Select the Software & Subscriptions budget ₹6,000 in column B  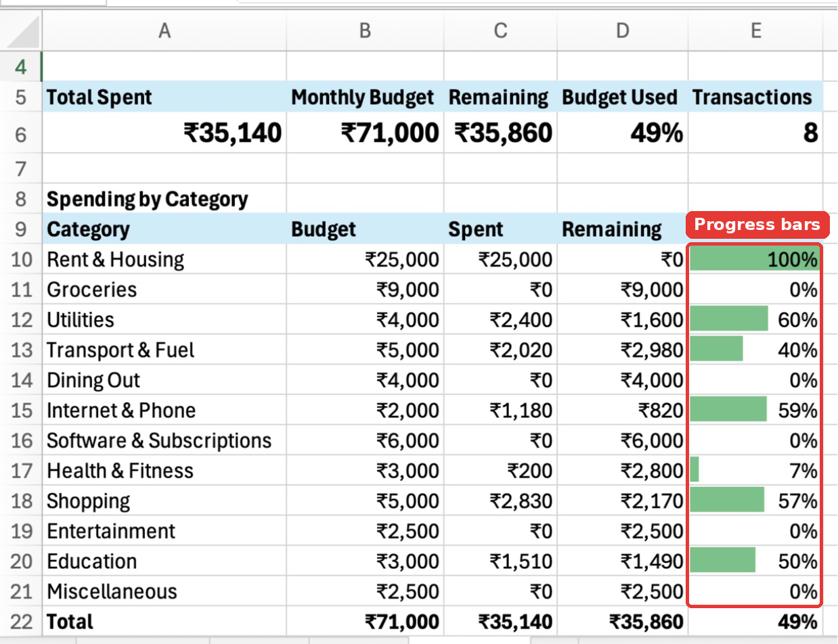[x=366, y=440]
